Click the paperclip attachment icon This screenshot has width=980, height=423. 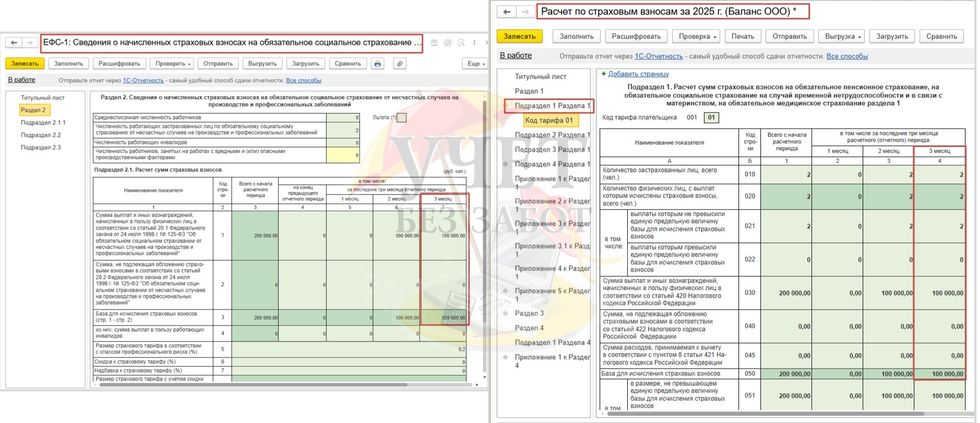pyautogui.click(x=400, y=64)
